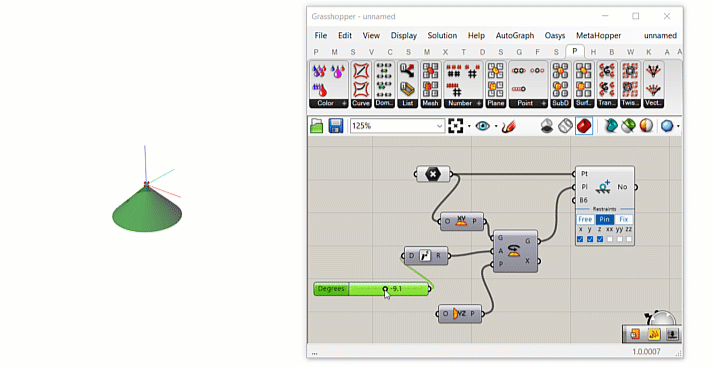Toggle the z restraint checkbox
Image resolution: width=711 pixels, height=367 pixels.
(x=600, y=239)
